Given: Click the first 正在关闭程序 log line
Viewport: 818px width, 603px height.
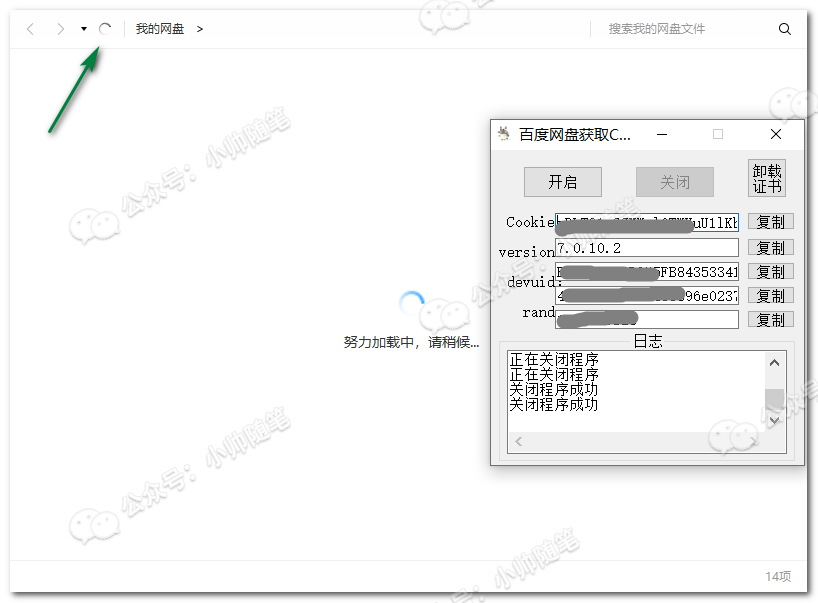Looking at the screenshot, I should click(554, 359).
